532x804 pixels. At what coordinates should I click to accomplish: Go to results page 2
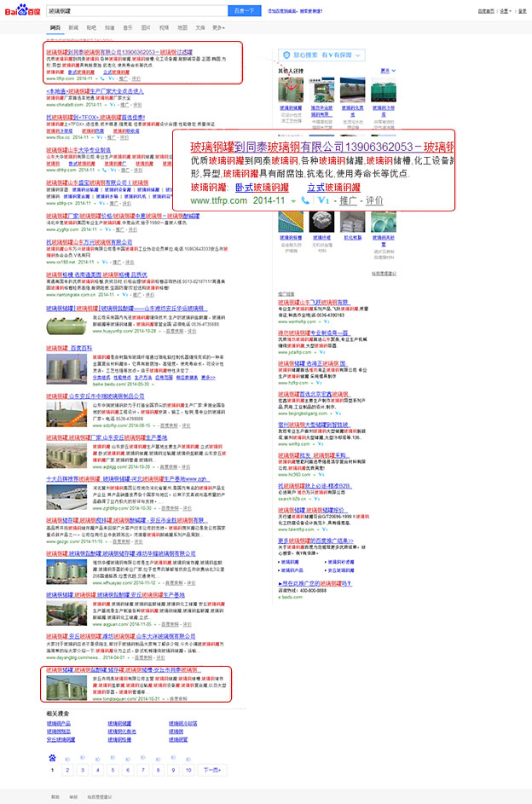(x=67, y=770)
